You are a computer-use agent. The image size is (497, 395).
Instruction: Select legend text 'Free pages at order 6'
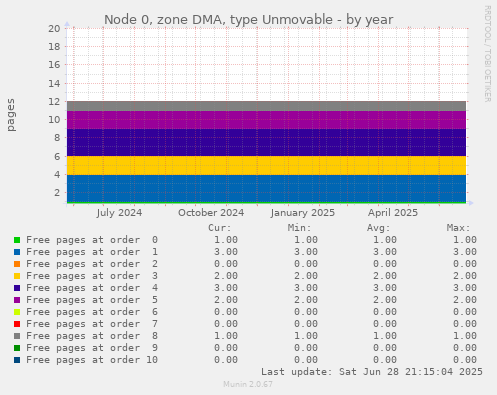(x=92, y=312)
